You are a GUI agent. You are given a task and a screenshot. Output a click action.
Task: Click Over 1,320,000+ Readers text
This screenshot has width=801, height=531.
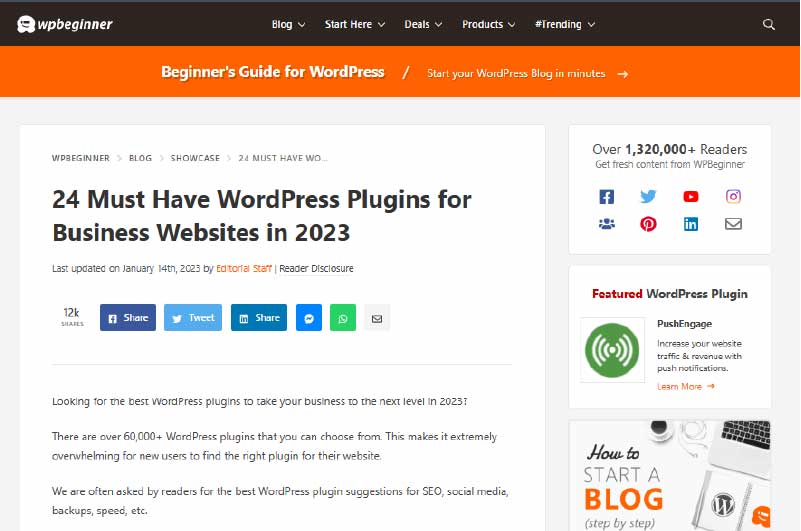click(x=670, y=149)
